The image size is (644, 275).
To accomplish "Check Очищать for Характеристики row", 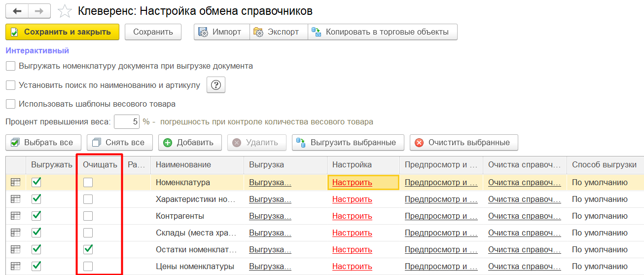I will click(88, 199).
